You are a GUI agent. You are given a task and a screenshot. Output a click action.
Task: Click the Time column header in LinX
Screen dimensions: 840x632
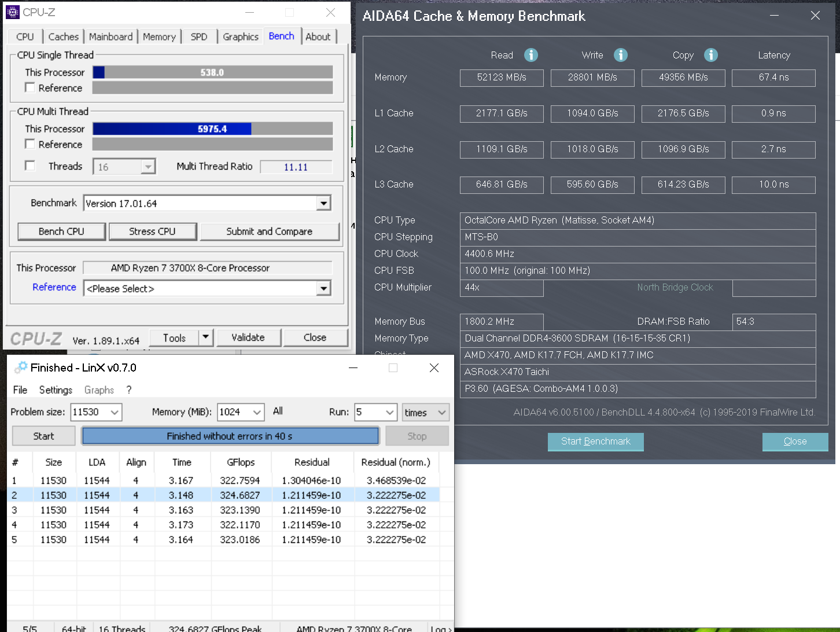182,462
